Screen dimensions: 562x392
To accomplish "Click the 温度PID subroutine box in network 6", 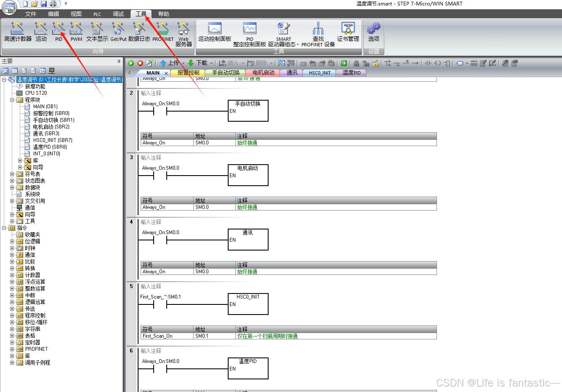I will 248,368.
